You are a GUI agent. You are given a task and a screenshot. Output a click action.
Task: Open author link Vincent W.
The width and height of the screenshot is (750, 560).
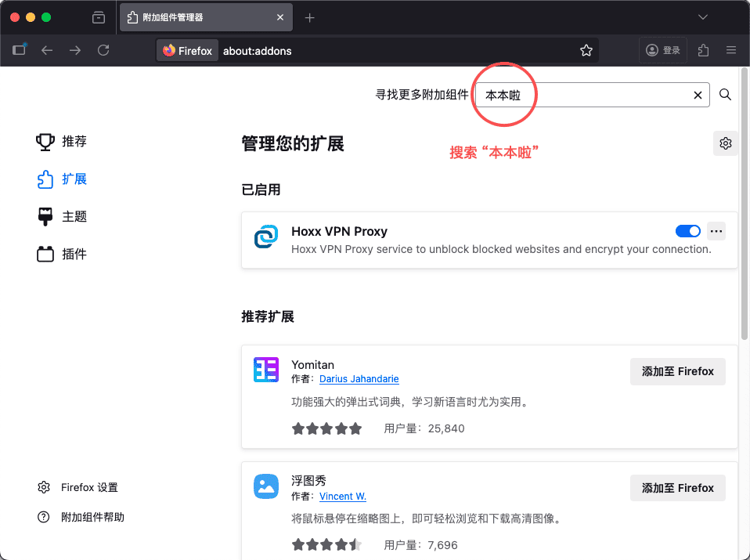342,496
